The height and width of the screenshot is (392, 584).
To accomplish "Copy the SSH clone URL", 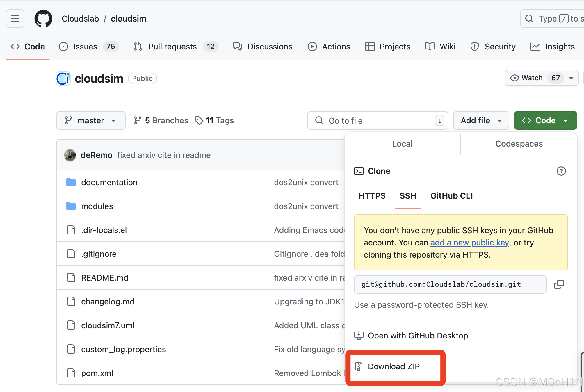I will coord(559,284).
